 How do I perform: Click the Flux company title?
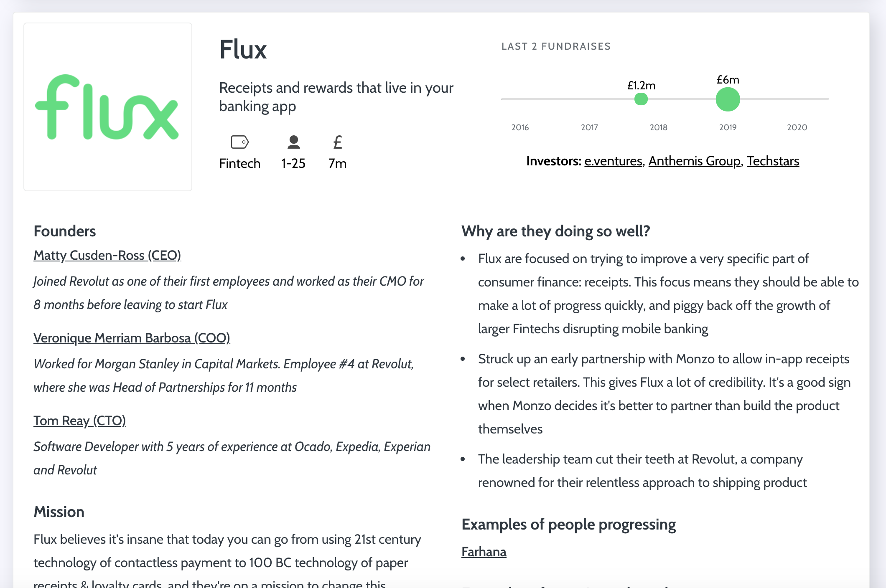click(243, 50)
